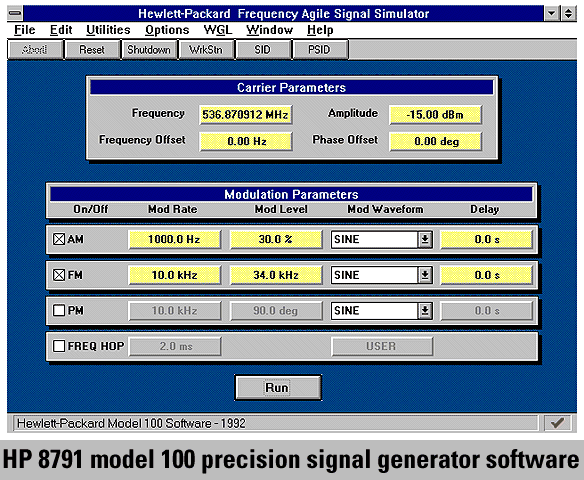Open the PM Mod Waveform dropdown arrow
The image size is (584, 480).
pos(425,311)
